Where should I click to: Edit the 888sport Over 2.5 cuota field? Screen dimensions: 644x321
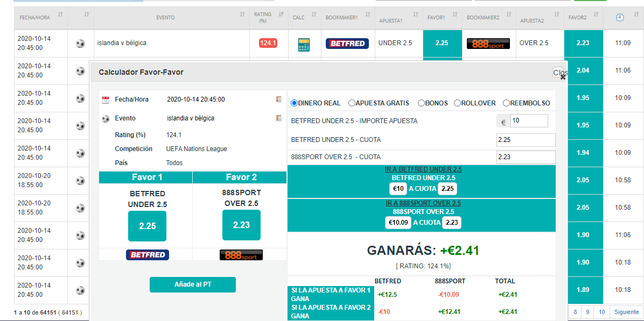(x=526, y=157)
